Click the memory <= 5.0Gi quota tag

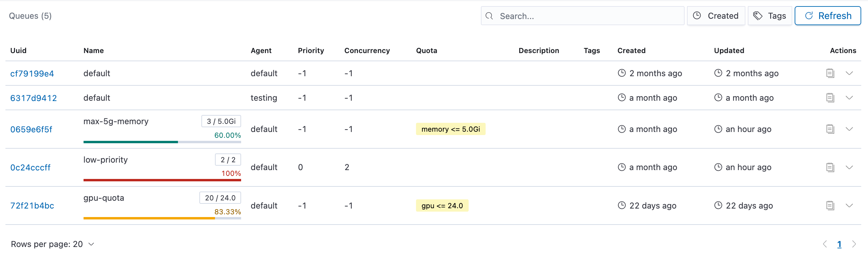coord(451,129)
